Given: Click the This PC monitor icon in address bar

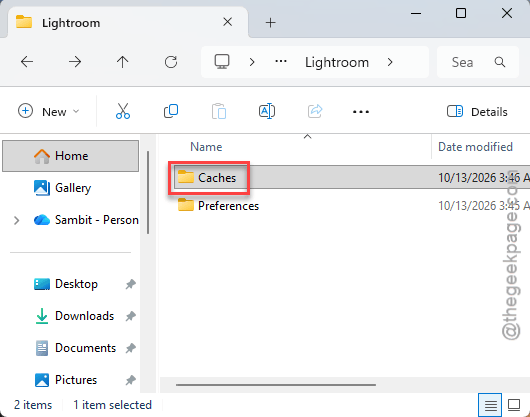Looking at the screenshot, I should point(222,62).
